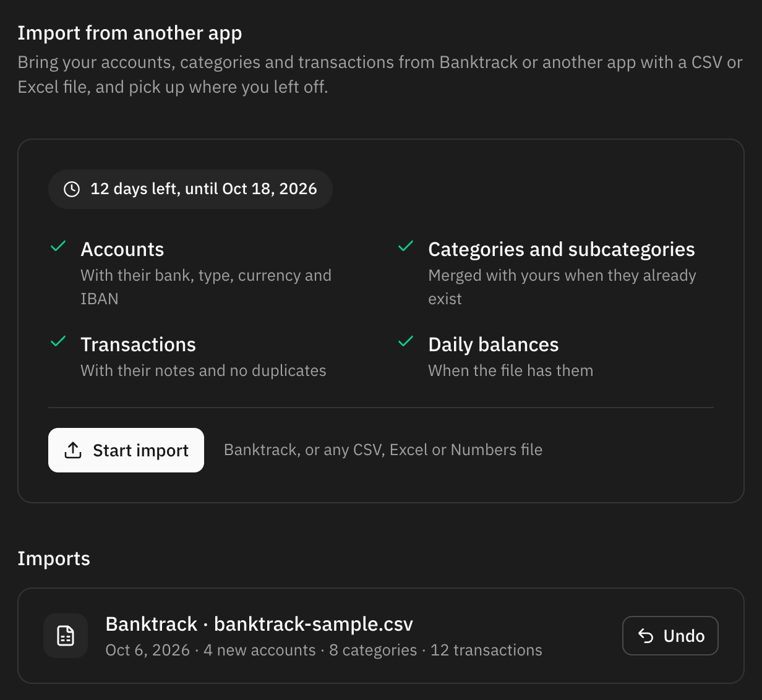This screenshot has width=762, height=700.
Task: Click "With their notes and no duplicates" text
Action: (203, 370)
